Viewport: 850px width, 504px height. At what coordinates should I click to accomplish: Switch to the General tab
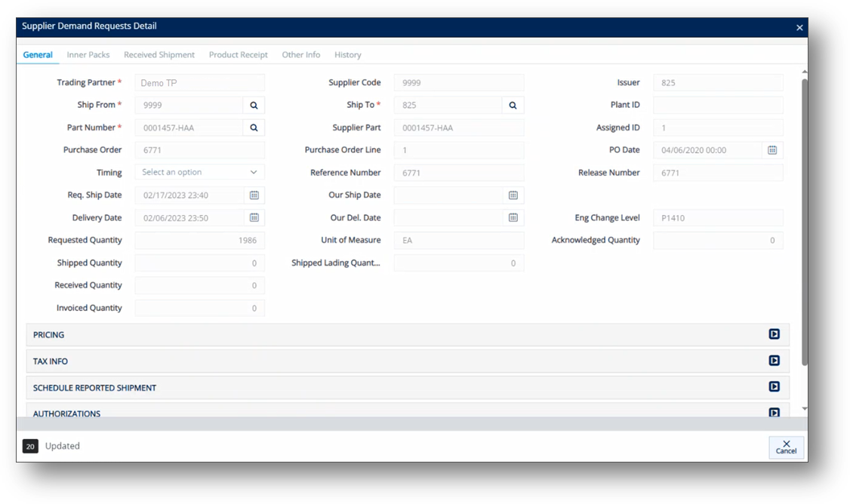click(38, 55)
